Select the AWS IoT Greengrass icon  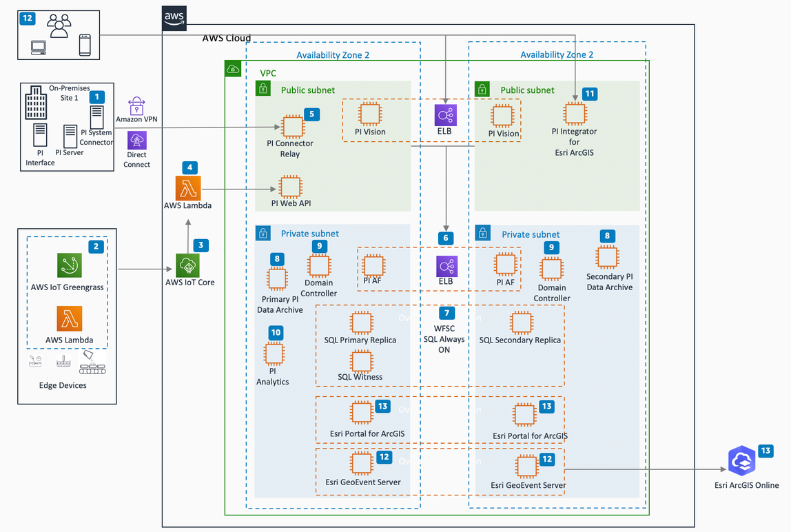(69, 265)
